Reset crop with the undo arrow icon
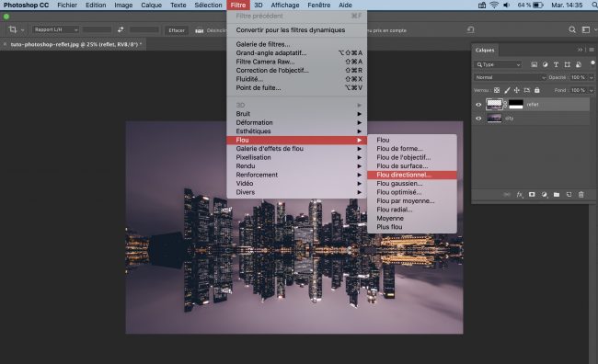Screen dimensions: 598x364 (x=471, y=29)
